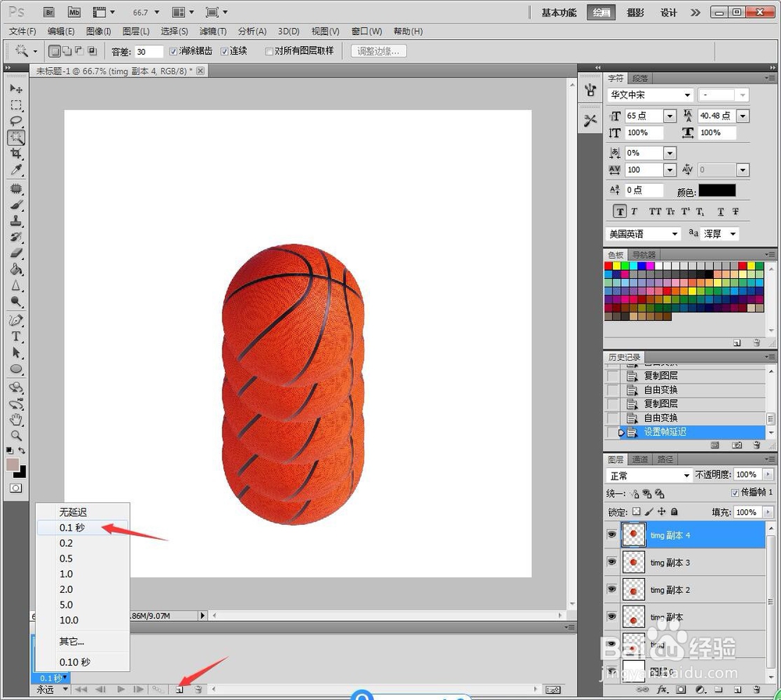Choose 其它... from delay menu
Screen dimensions: 781x700
(x=83, y=641)
